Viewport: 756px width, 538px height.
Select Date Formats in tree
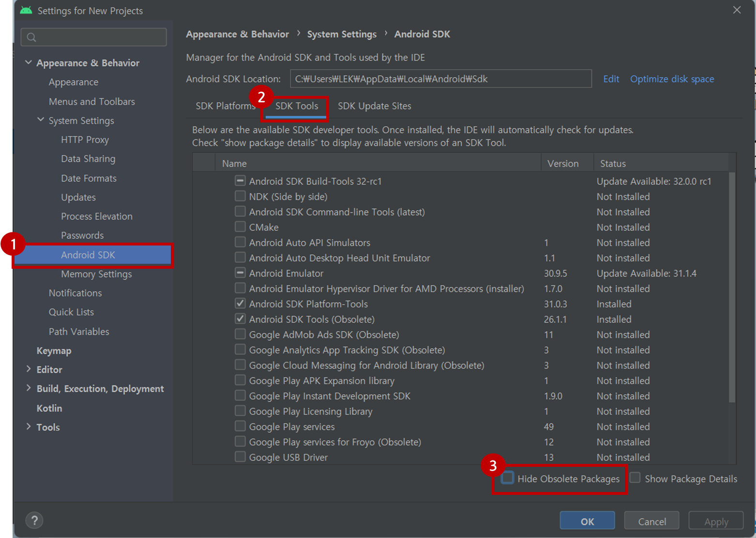[89, 178]
